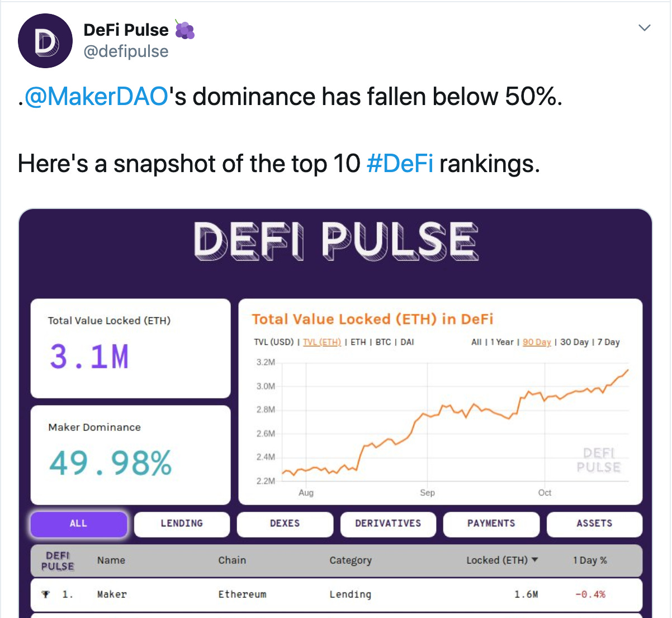Click the DeFi Pulse profile avatar
The image size is (672, 618).
pos(45,41)
